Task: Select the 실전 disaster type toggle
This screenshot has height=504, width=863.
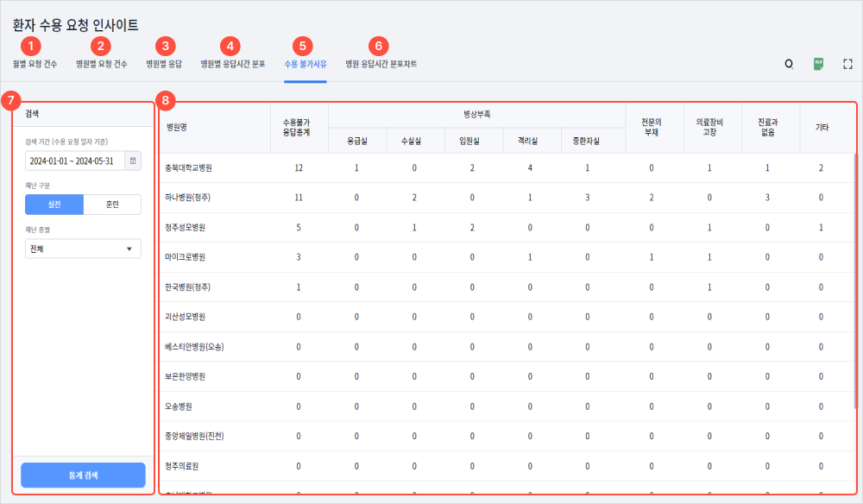Action: (x=54, y=205)
